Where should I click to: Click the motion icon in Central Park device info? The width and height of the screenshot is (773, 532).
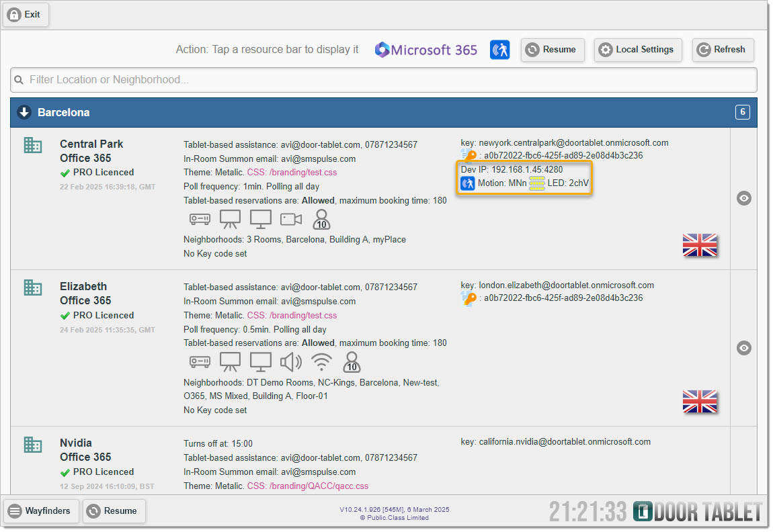[x=468, y=183]
